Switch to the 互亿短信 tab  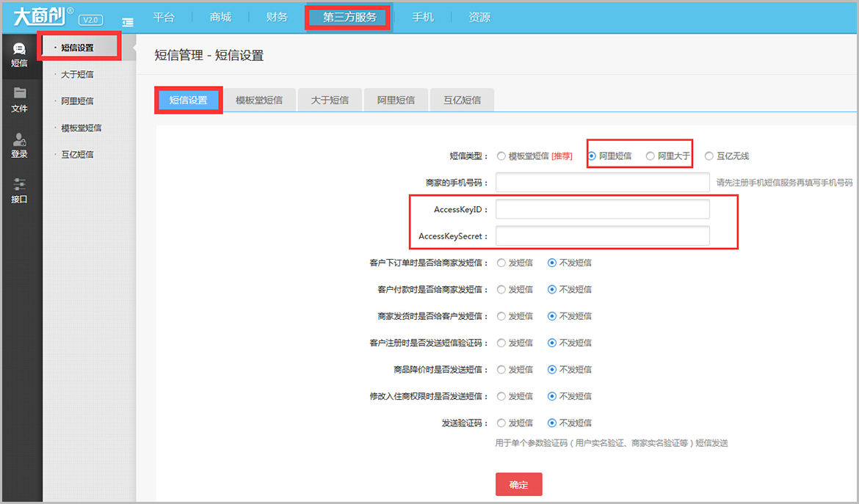click(x=462, y=100)
